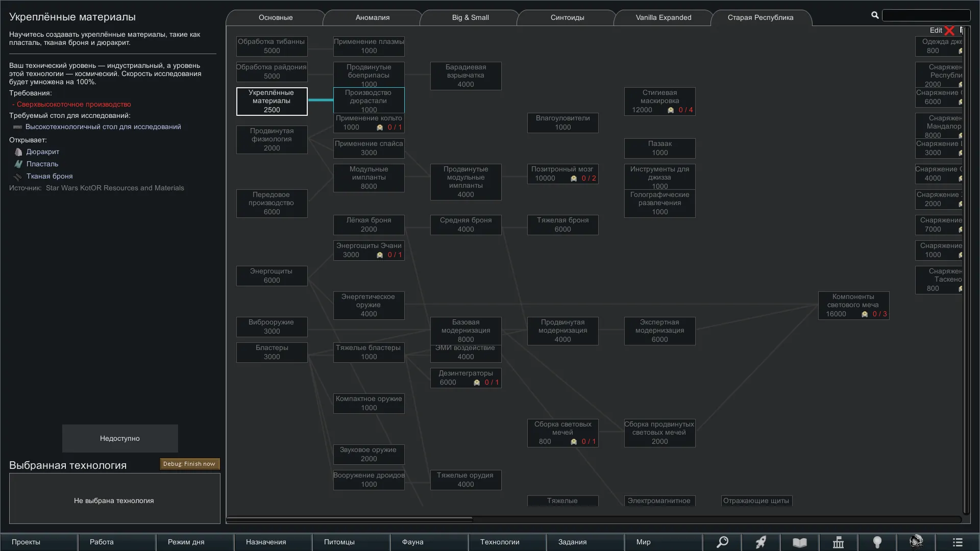Switch to the Аномалия tab
Screen dimensions: 980x551
coord(372,17)
